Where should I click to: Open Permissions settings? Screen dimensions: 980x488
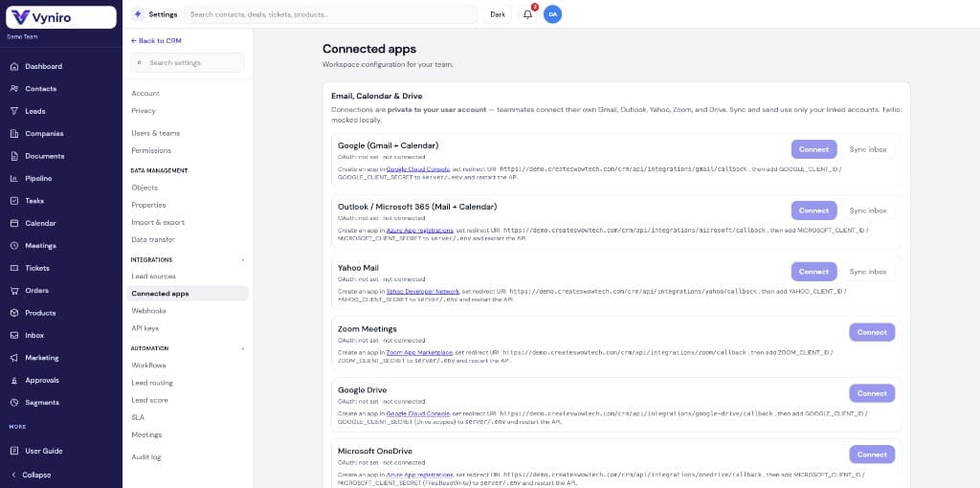(x=151, y=150)
